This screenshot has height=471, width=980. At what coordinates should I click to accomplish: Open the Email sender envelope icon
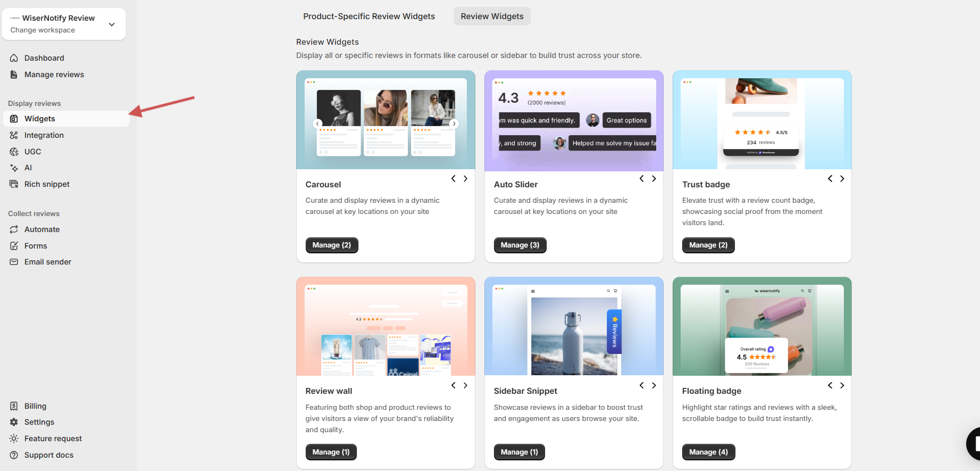click(x=14, y=262)
